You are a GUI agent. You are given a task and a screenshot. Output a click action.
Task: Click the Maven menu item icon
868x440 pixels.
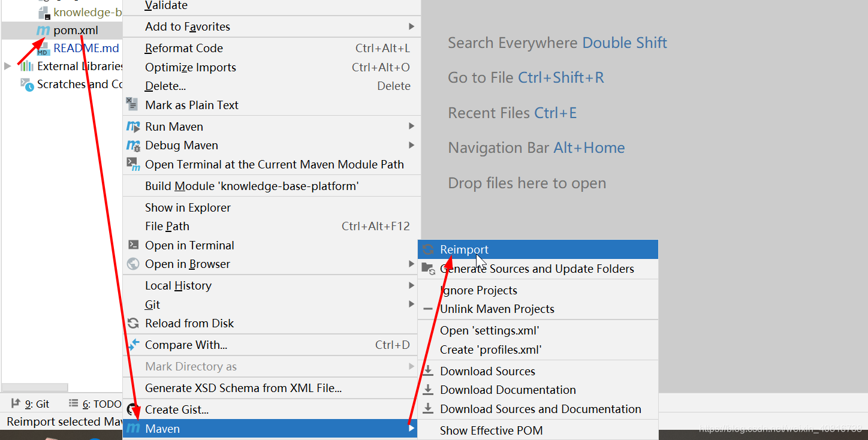point(133,429)
